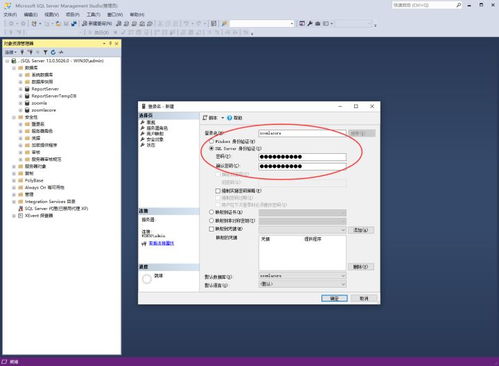Click the ReportServer database icon

point(27,89)
